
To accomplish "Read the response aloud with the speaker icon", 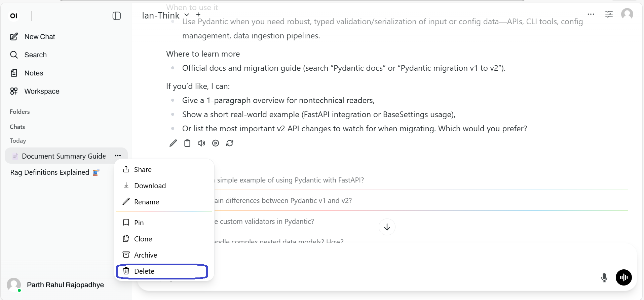I will [x=201, y=143].
